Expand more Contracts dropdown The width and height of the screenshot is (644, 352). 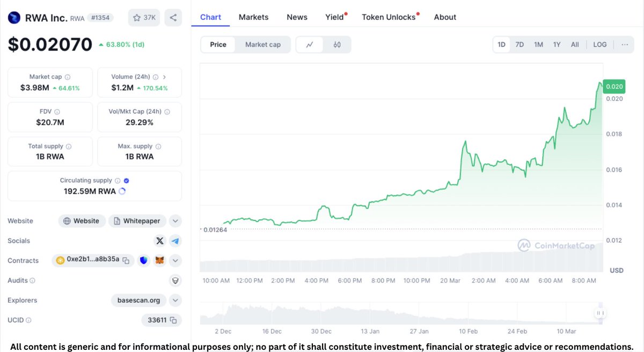(x=175, y=261)
